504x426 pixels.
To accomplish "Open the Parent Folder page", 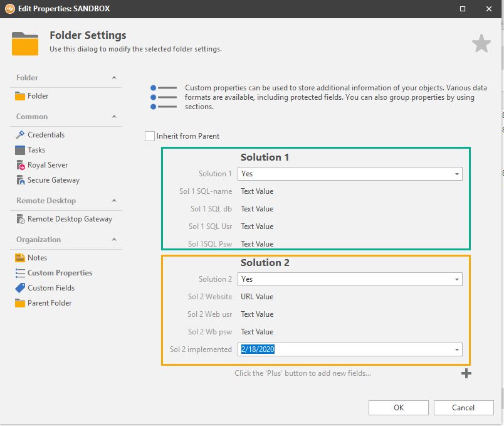I will pos(50,303).
